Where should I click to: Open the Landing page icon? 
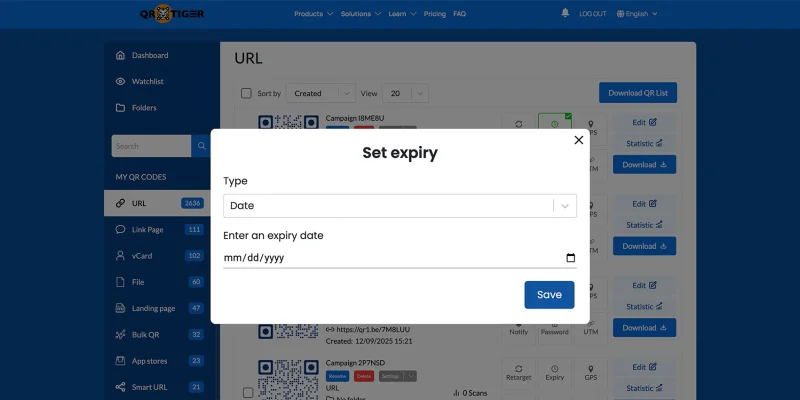click(120, 308)
